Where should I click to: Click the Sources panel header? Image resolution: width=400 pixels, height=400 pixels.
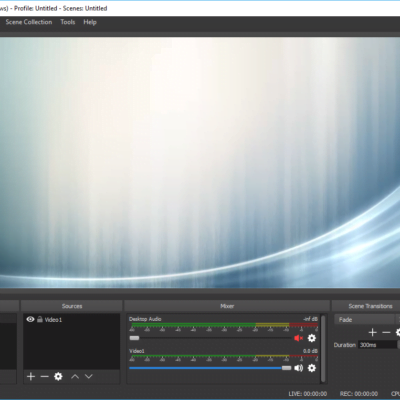click(x=72, y=306)
